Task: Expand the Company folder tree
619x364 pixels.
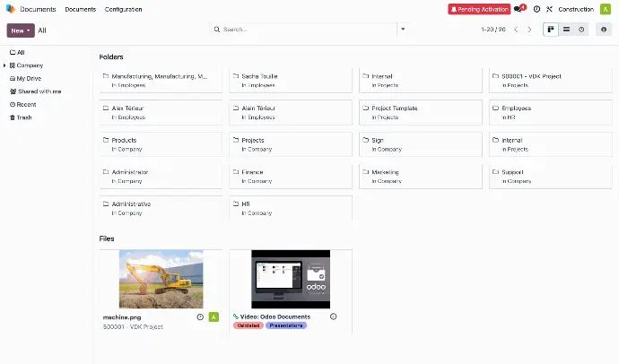Action: [4, 65]
